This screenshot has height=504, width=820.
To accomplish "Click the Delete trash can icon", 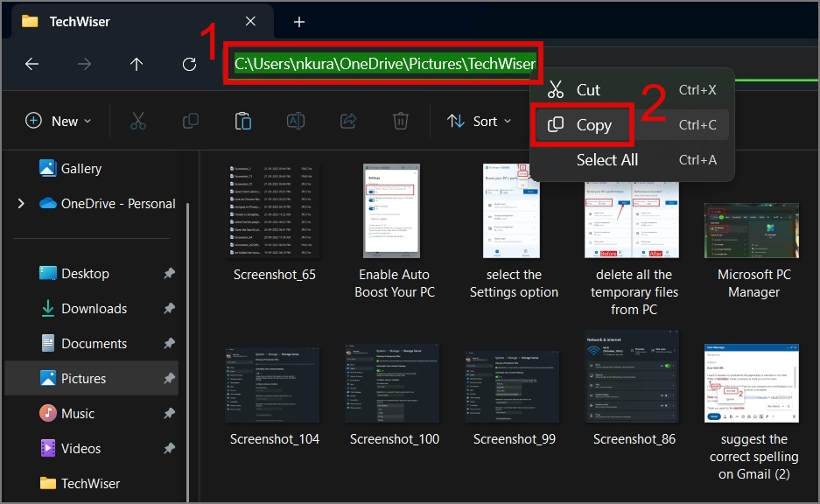I will click(x=401, y=122).
